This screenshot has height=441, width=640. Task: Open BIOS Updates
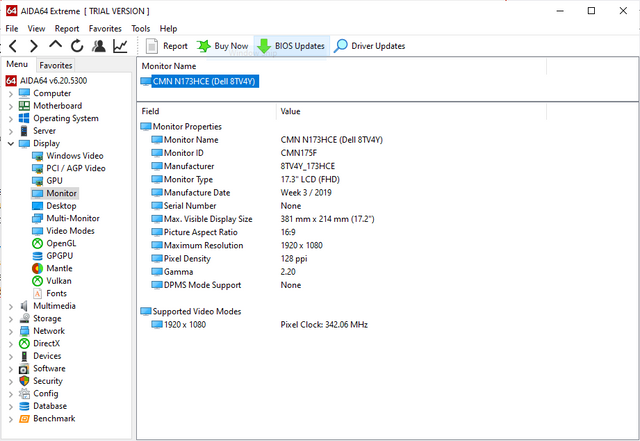pos(291,46)
